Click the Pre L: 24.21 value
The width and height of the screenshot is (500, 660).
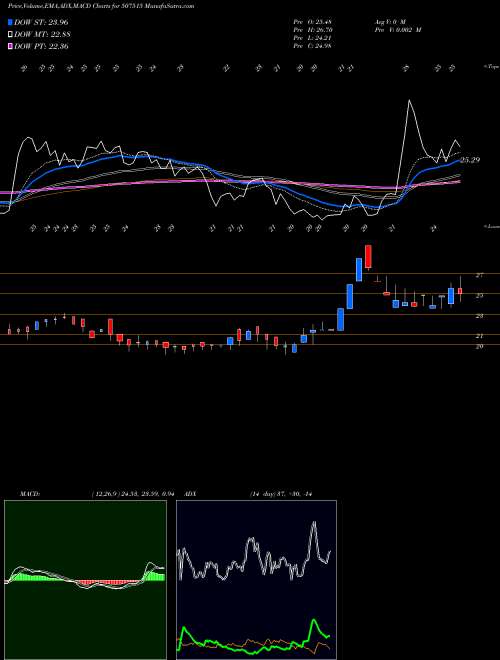tap(313, 38)
